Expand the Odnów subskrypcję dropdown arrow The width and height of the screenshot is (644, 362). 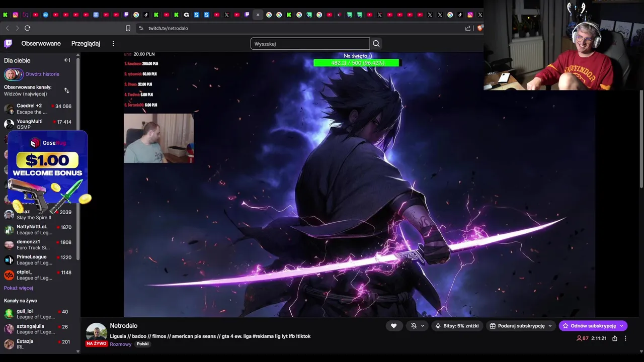[622, 326]
